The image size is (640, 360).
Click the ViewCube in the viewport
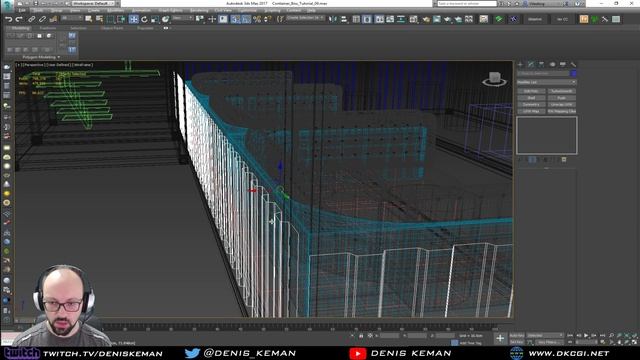[494, 78]
